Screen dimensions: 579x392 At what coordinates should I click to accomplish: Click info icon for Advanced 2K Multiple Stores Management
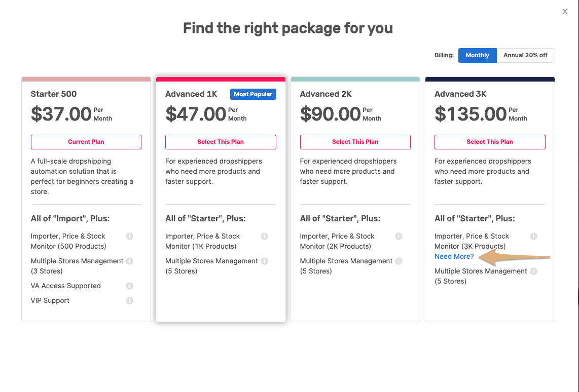pyautogui.click(x=399, y=261)
